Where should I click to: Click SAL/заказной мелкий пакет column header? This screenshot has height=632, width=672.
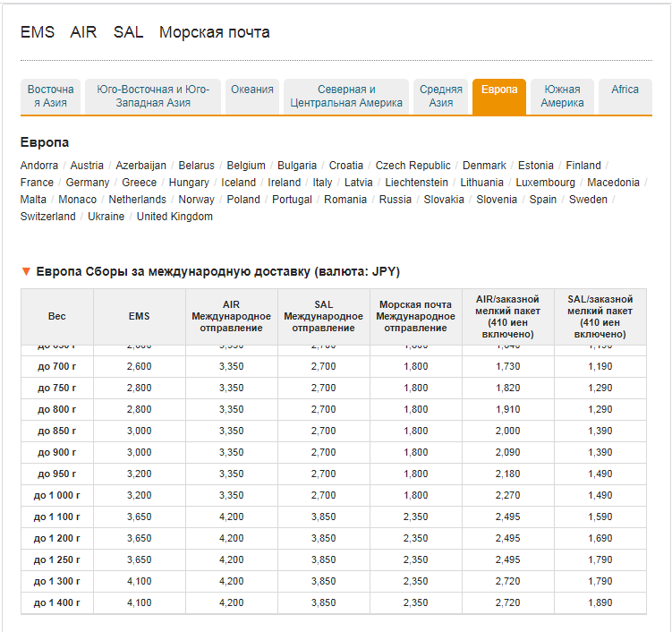[600, 316]
